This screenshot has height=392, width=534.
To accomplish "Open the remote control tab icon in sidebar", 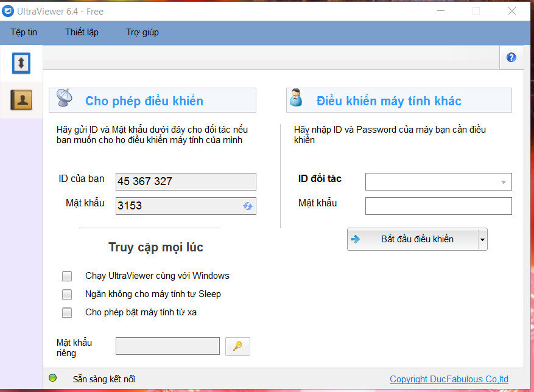I will (21, 63).
